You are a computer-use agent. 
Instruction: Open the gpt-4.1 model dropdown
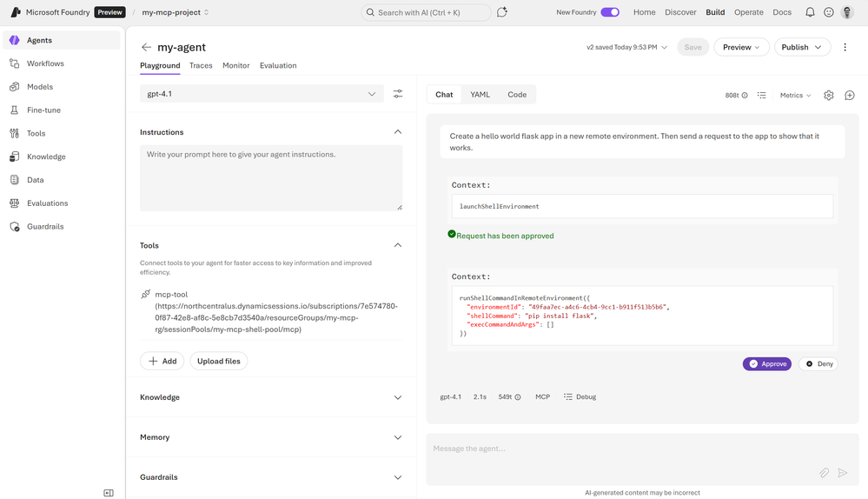[x=262, y=94]
